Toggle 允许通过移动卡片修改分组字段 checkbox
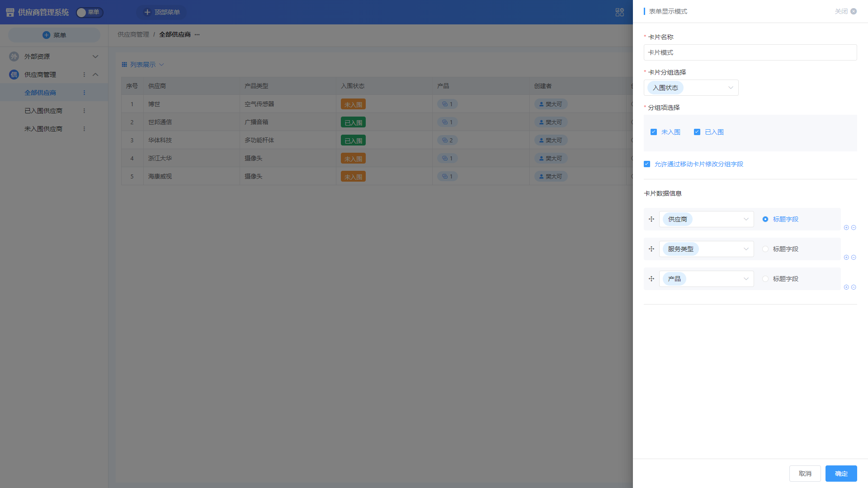 tap(647, 164)
